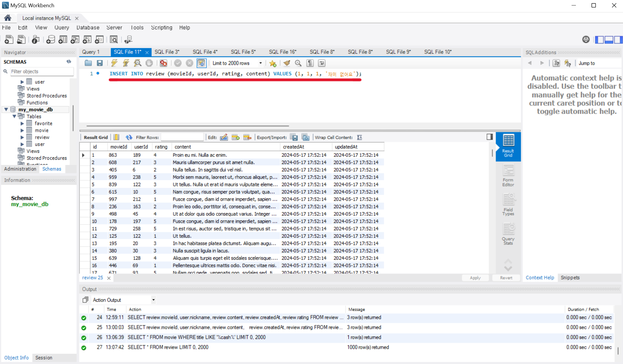
Task: Select Functions node in upper schema
Action: pyautogui.click(x=37, y=102)
